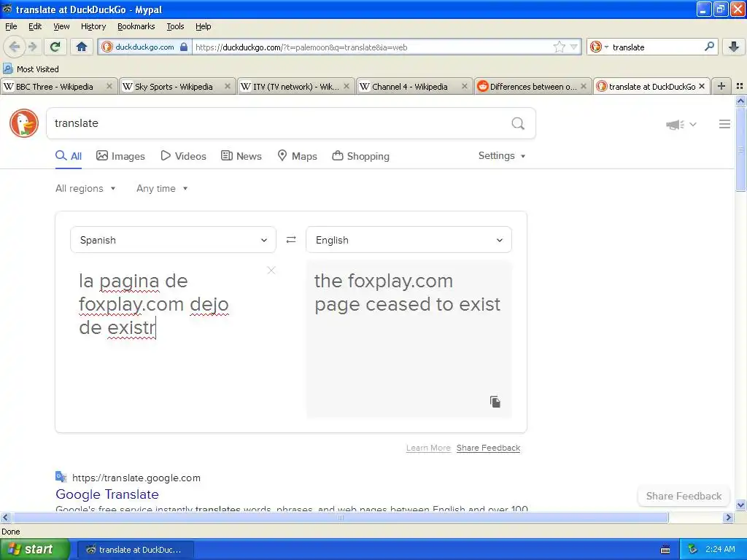Clear the Spanish input text
The width and height of the screenshot is (747, 560).
coord(271,270)
